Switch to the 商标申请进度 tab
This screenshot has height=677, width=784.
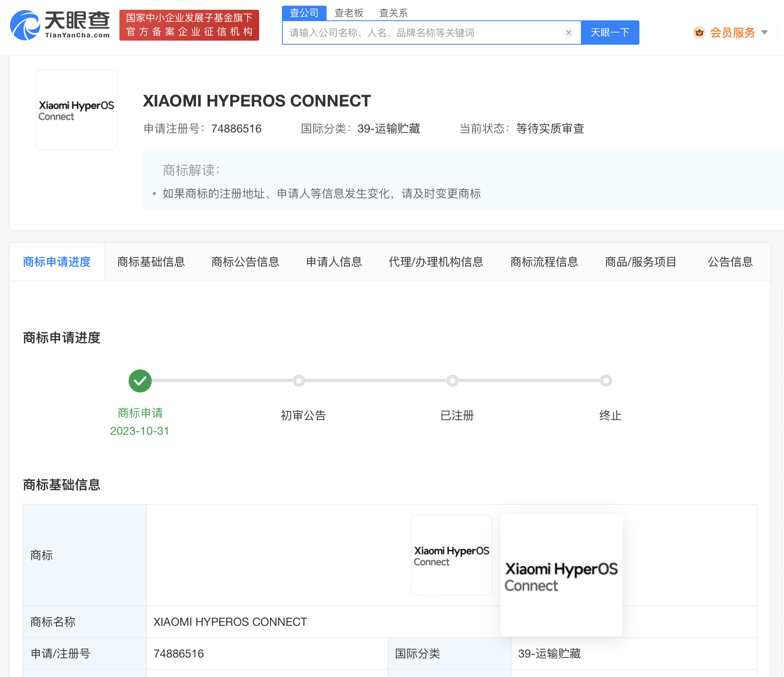(57, 262)
